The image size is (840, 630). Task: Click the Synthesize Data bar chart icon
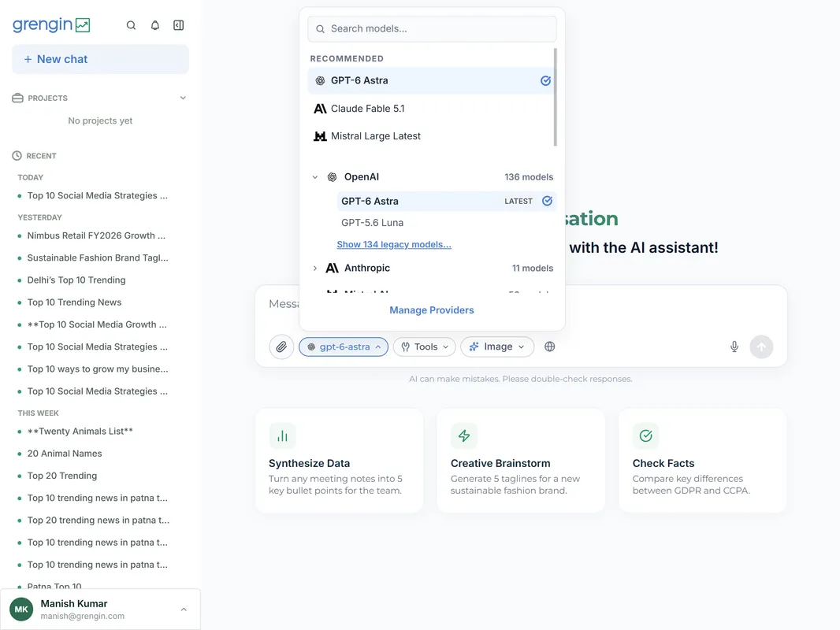[282, 435]
